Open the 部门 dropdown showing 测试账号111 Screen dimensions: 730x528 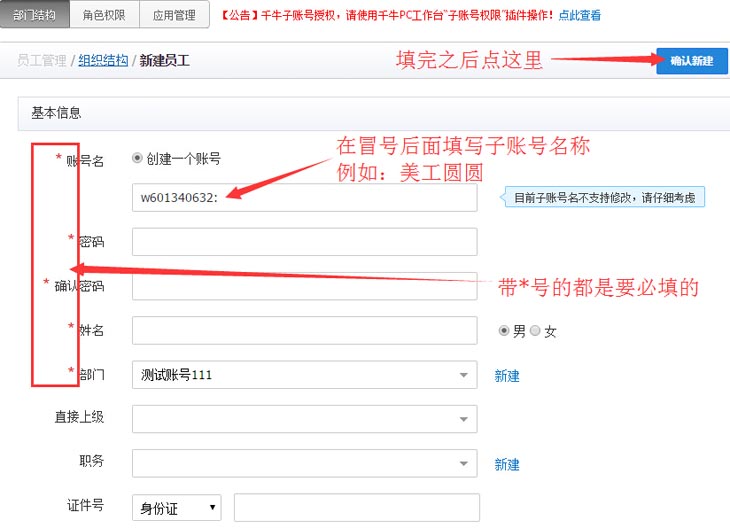click(x=304, y=375)
